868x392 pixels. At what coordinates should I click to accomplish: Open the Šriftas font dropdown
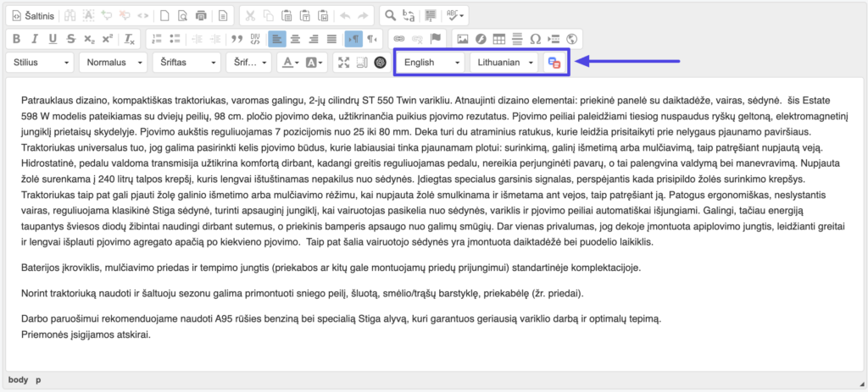tap(186, 63)
